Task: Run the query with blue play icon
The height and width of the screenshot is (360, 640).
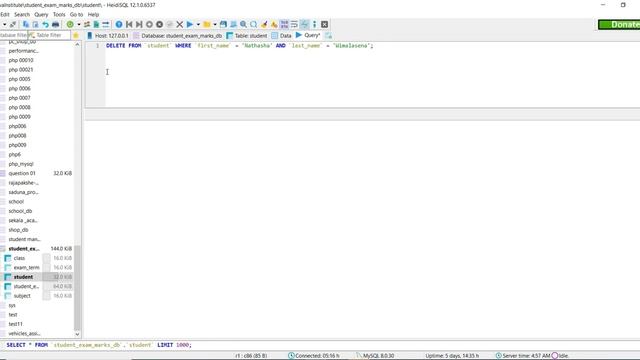Action: [x=190, y=24]
